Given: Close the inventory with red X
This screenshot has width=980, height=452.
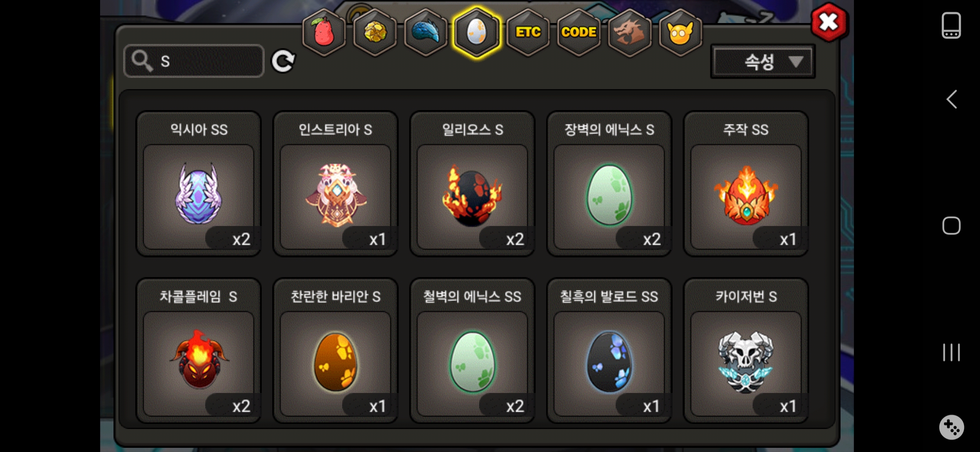Looking at the screenshot, I should pyautogui.click(x=829, y=23).
